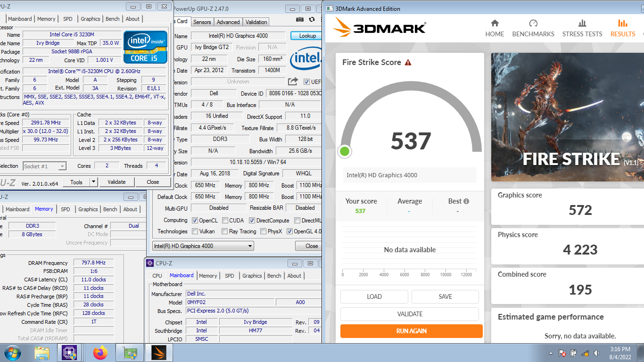Open Graphics tab in CPU-Z processor window
This screenshot has height=362, width=644.
coord(90,19)
